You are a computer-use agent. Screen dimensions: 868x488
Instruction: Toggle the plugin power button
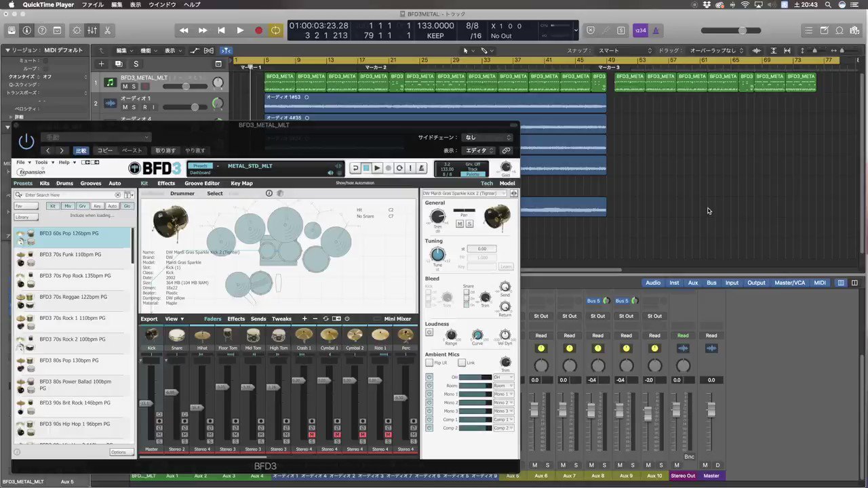point(26,142)
